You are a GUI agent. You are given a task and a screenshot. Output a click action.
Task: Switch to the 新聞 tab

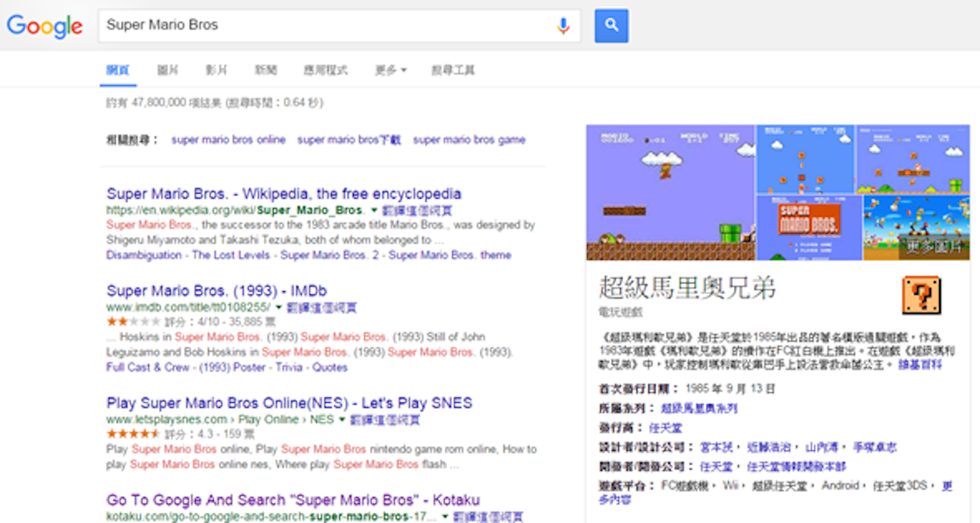click(x=265, y=70)
